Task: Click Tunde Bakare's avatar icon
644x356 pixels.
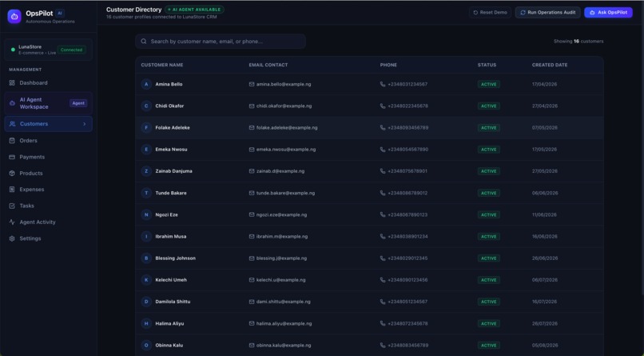Action: point(146,193)
